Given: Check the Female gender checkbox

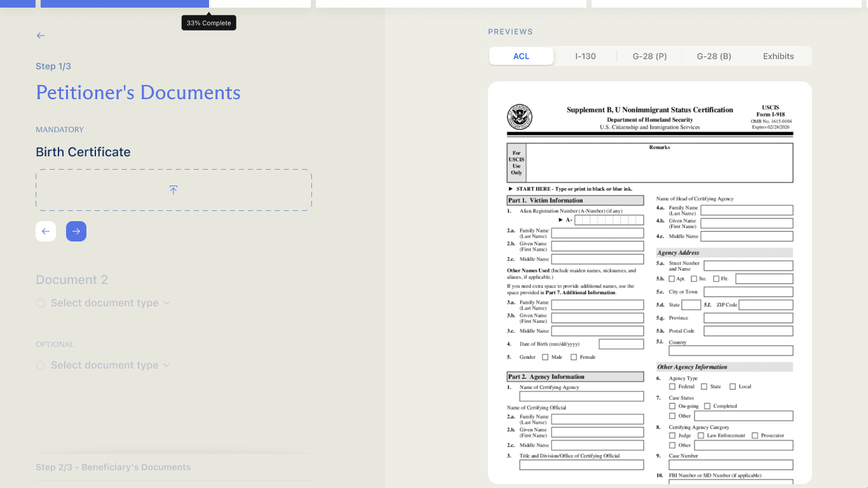Looking at the screenshot, I should [574, 357].
